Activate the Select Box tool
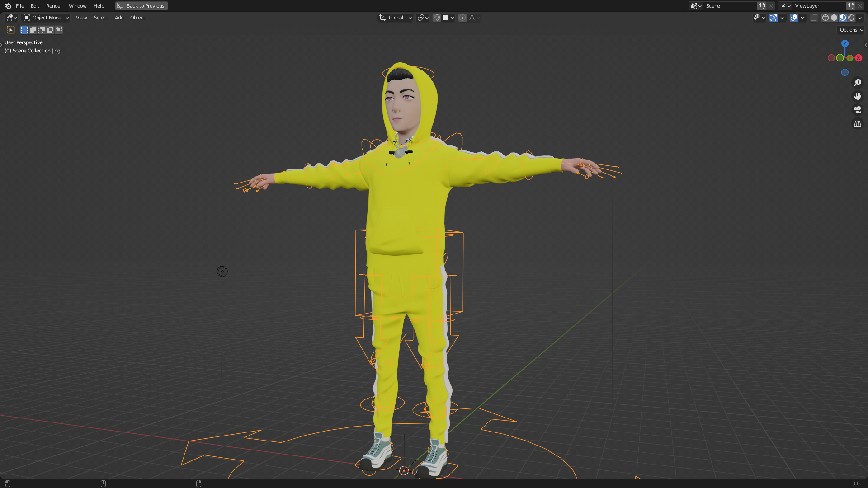 24,30
